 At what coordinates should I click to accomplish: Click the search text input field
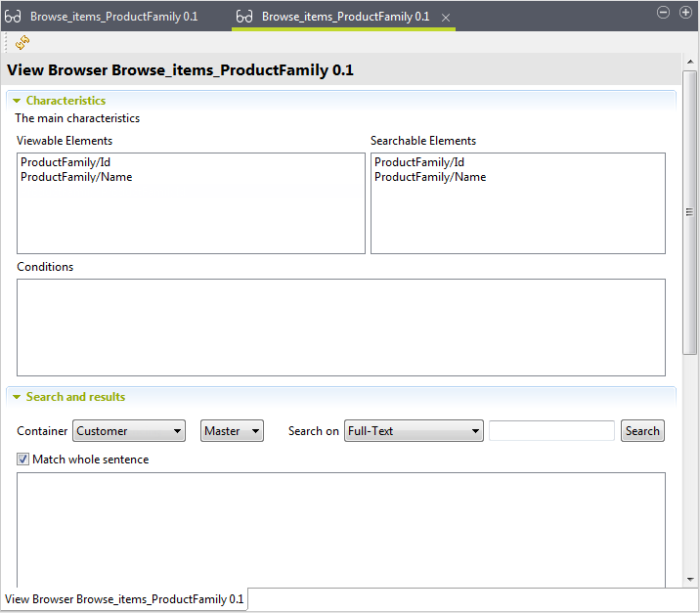pyautogui.click(x=551, y=431)
